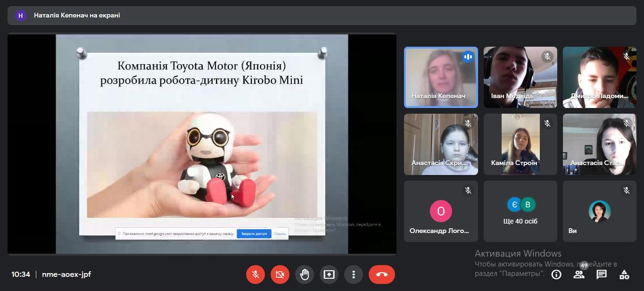
Task: Select Анастасія Скри... video tile
Action: pyautogui.click(x=441, y=144)
